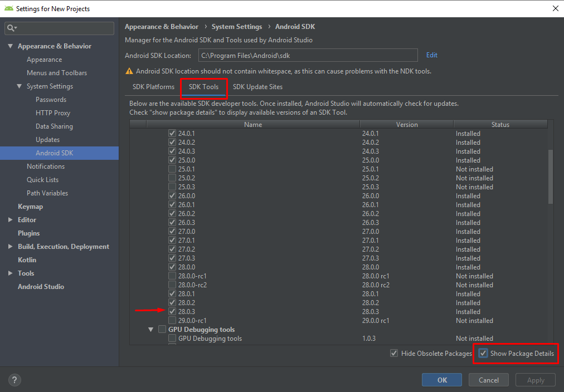
Task: Click the Android SDK Location path field
Action: (308, 55)
